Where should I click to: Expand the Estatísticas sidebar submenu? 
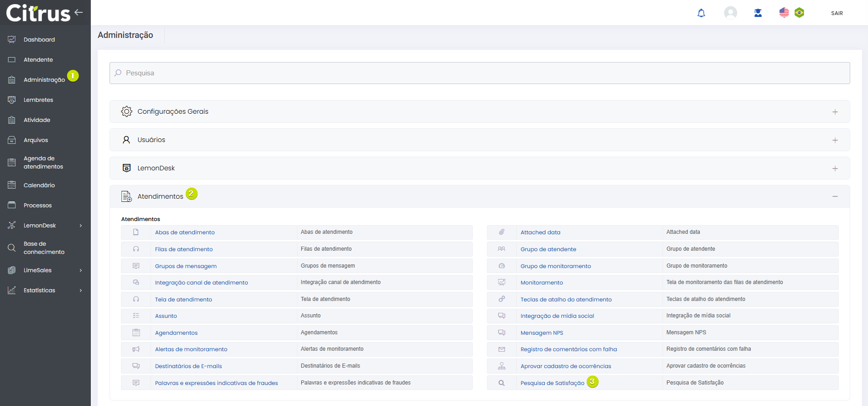coord(81,290)
